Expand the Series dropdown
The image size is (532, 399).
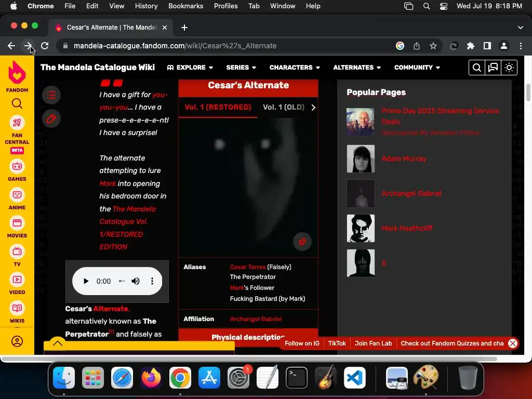tap(241, 68)
